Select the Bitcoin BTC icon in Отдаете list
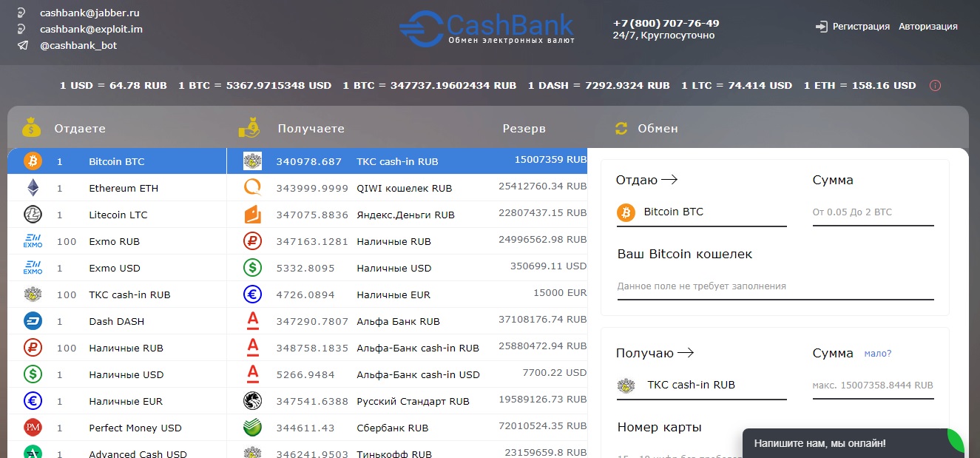 click(33, 161)
